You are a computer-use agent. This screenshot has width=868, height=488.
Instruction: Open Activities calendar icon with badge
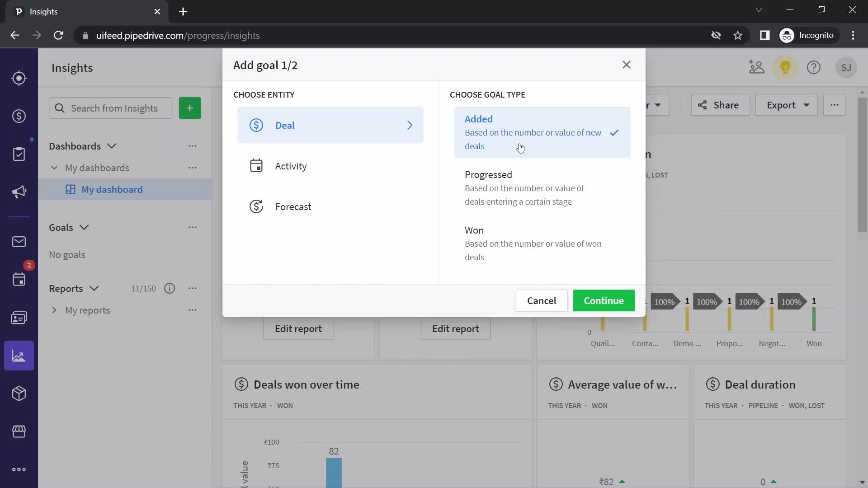point(19,279)
